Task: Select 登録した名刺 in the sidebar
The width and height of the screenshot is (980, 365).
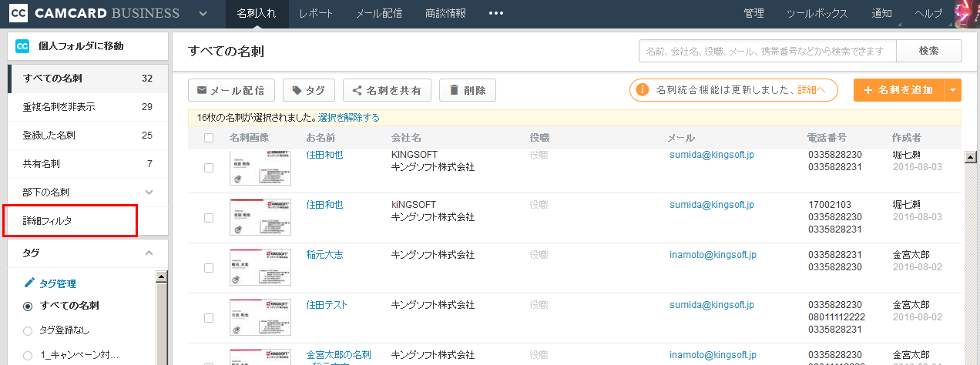Action: pyautogui.click(x=88, y=135)
